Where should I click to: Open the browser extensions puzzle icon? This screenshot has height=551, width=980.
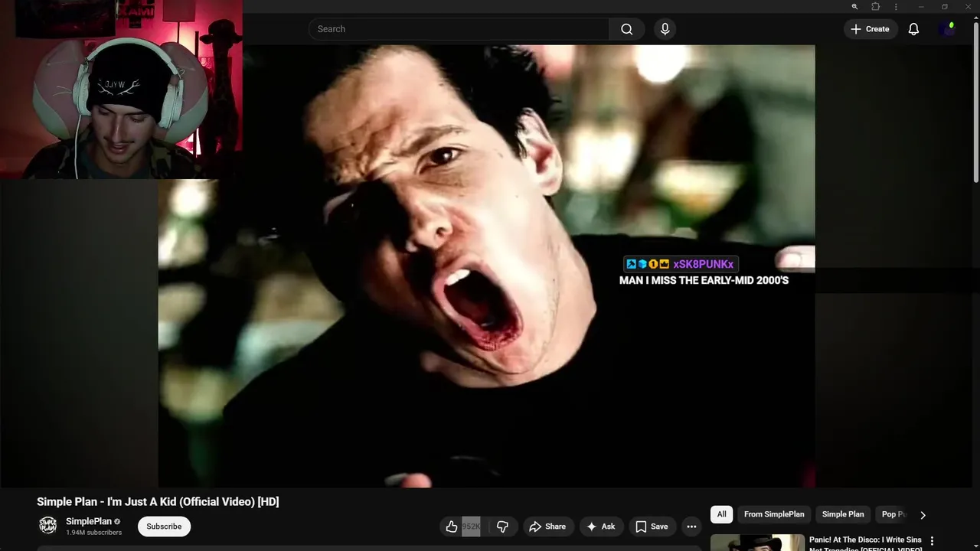click(876, 7)
